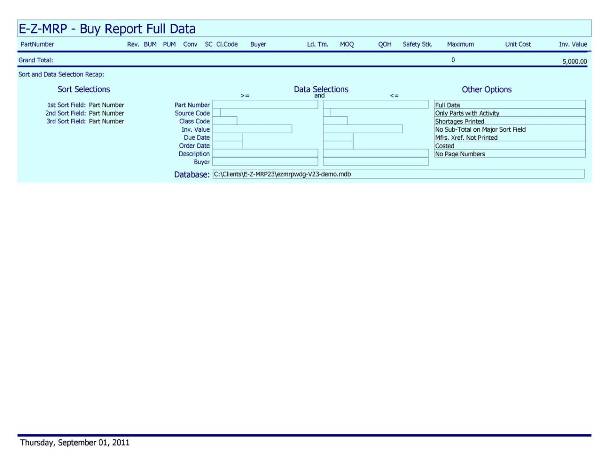Click the Buyer minimum selection field
This screenshot has height=472, width=609.
264,162
